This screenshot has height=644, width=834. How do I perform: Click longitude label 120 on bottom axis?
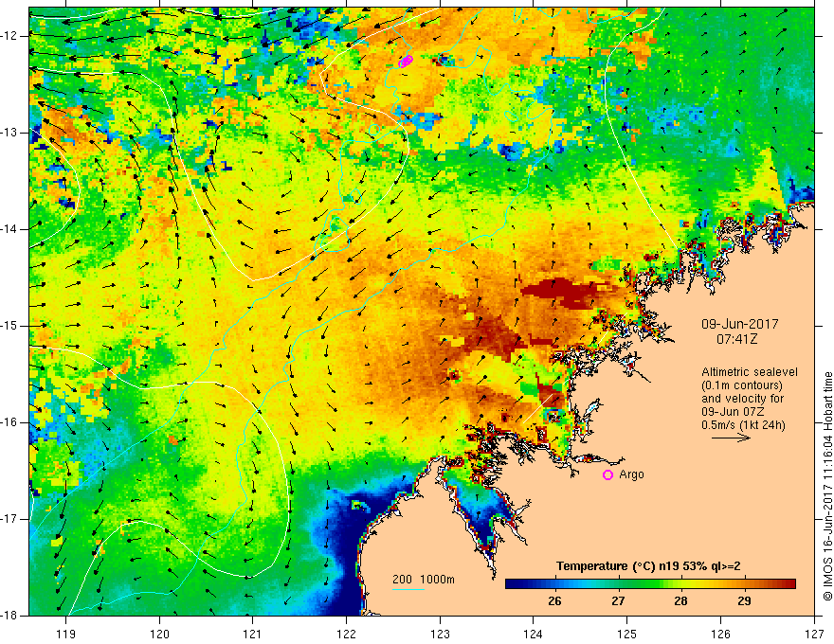click(159, 634)
